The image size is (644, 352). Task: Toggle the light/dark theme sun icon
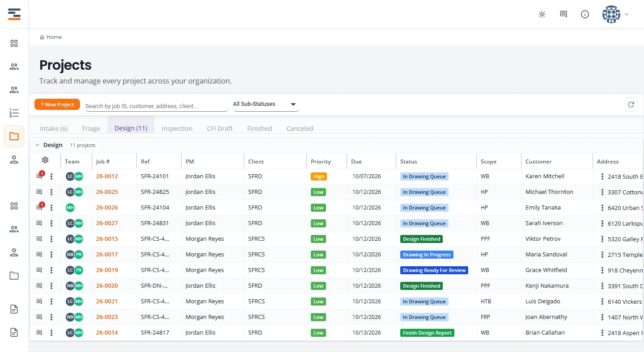[542, 14]
